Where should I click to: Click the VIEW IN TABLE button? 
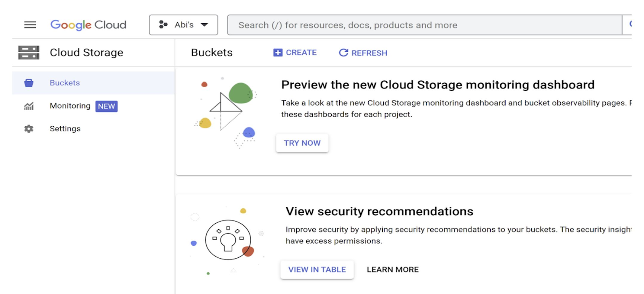tap(317, 269)
